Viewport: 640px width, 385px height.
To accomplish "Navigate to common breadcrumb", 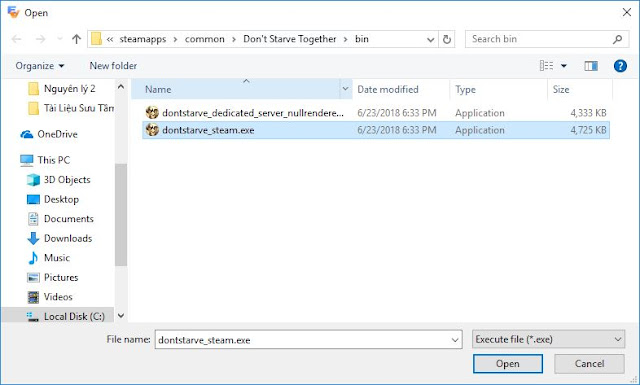I will coord(204,39).
